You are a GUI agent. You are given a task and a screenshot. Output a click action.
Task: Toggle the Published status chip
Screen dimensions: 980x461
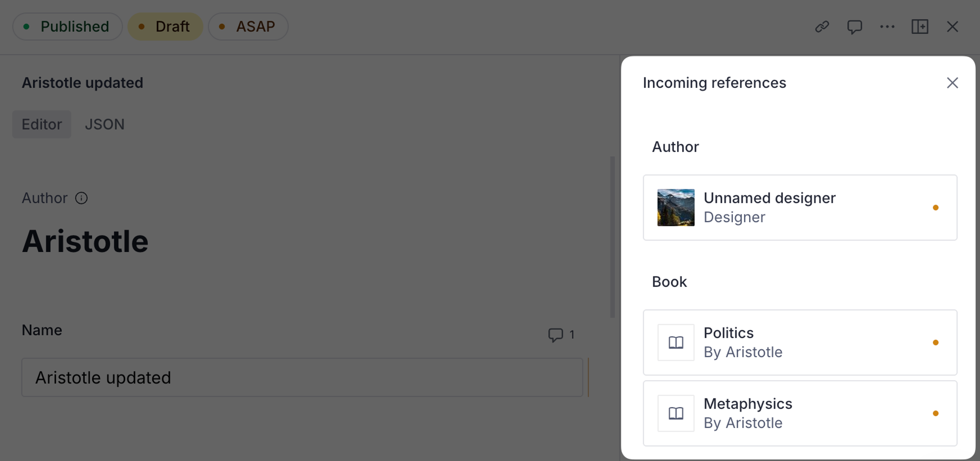tap(67, 26)
